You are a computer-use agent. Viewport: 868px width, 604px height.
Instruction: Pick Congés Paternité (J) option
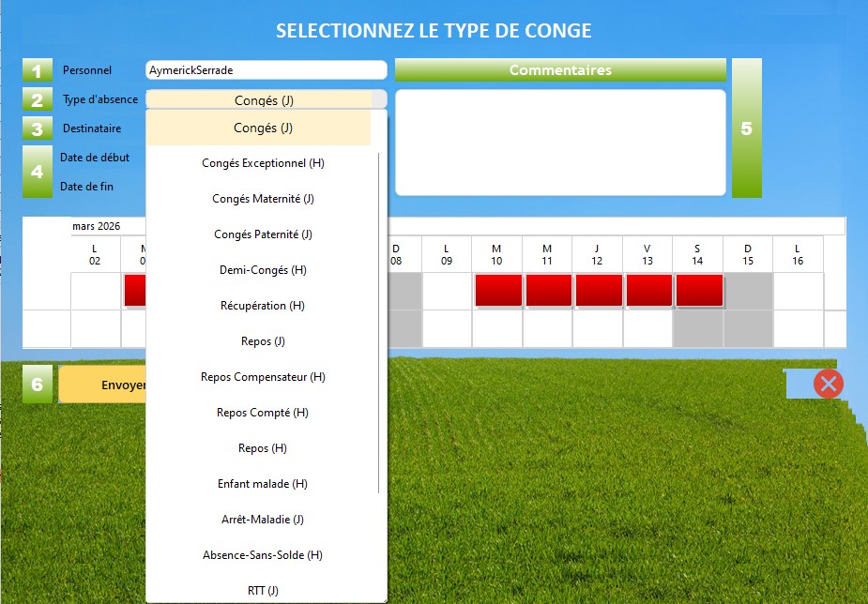pos(263,234)
